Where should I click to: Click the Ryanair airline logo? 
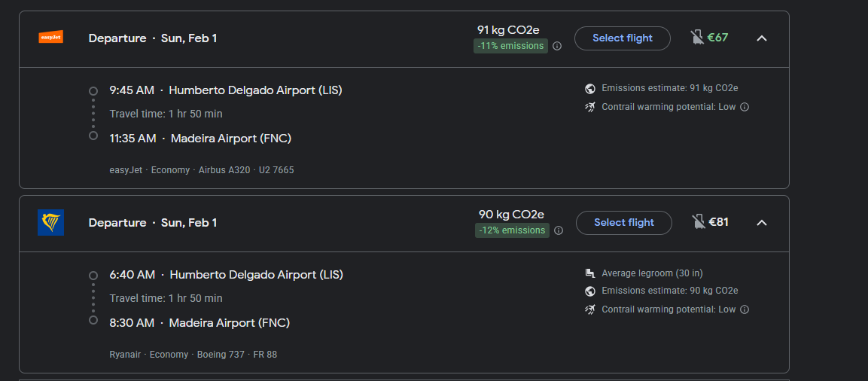pos(50,223)
